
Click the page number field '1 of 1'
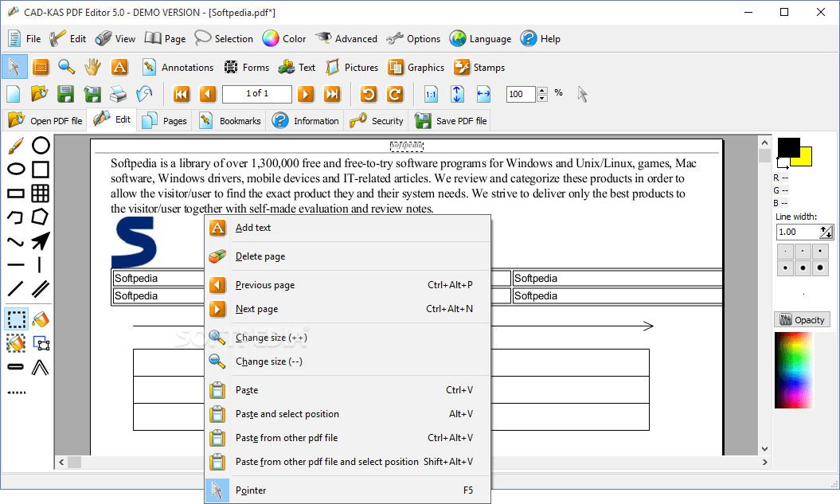(x=257, y=94)
